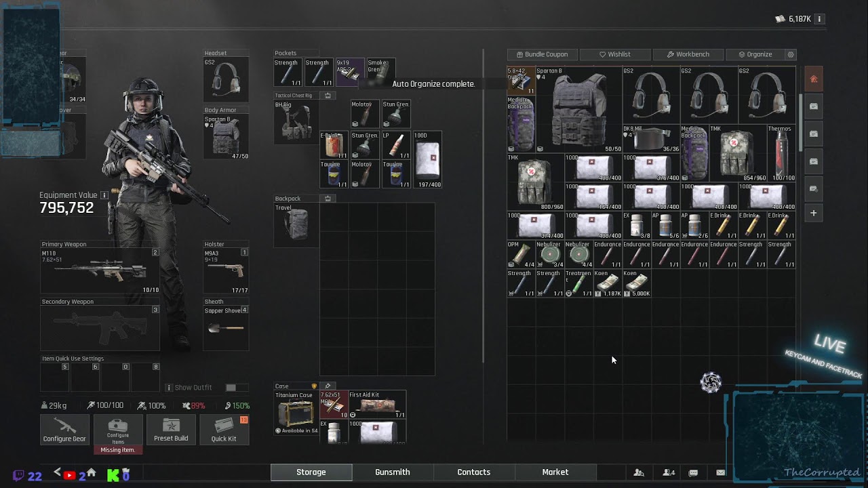Select the empty Secondary Weapon slot
The image size is (868, 488).
pyautogui.click(x=100, y=329)
